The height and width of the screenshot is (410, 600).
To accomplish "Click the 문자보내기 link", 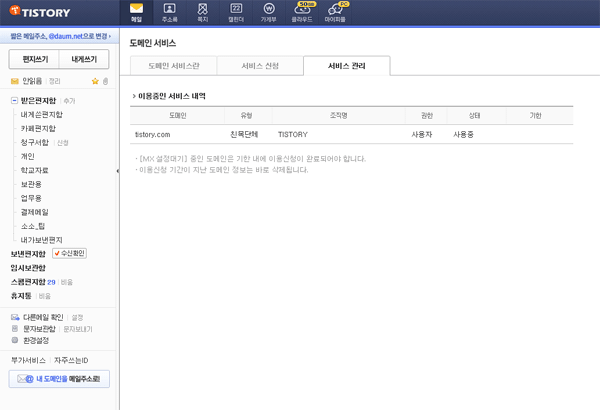I will pos(78,329).
